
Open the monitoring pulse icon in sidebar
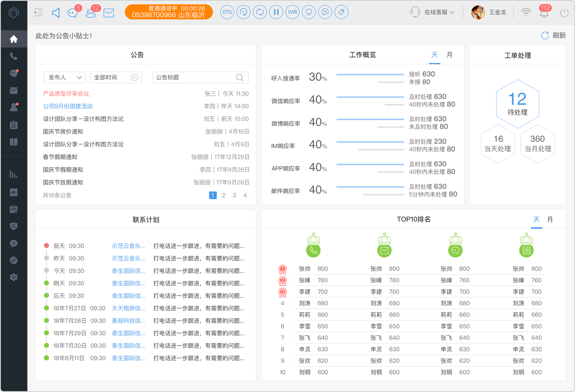coord(14,192)
